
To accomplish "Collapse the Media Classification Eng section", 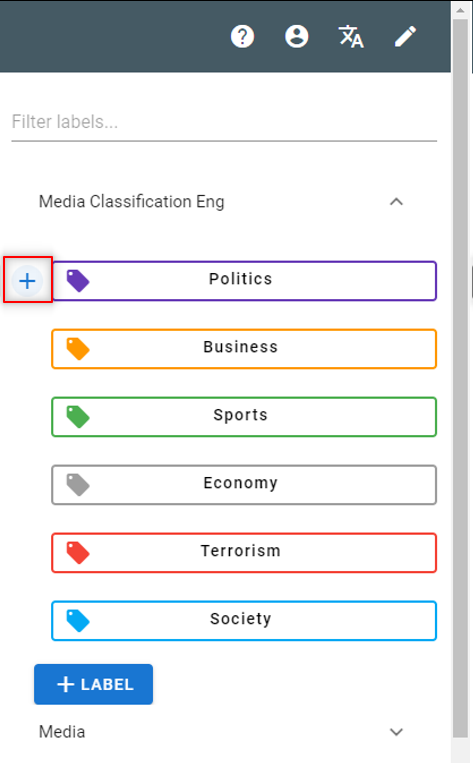I will coord(396,201).
